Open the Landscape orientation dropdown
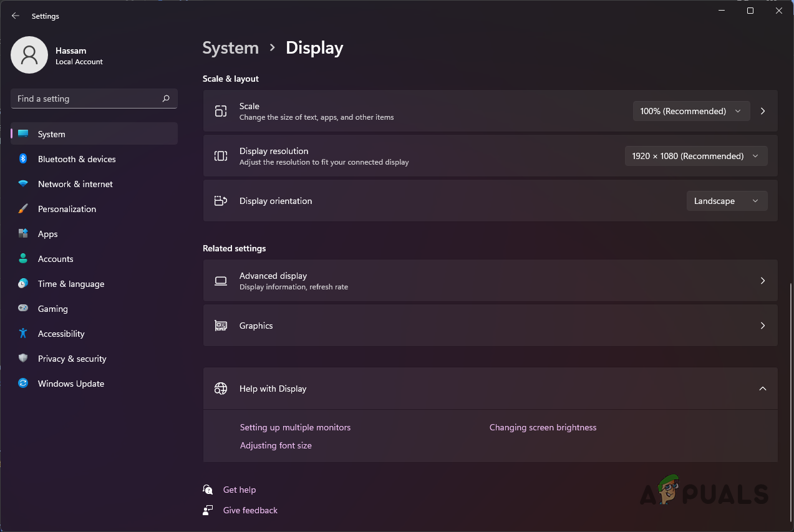 click(727, 201)
